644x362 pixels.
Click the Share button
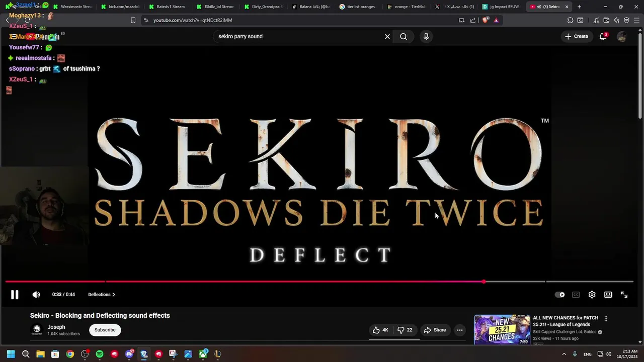(x=435, y=330)
